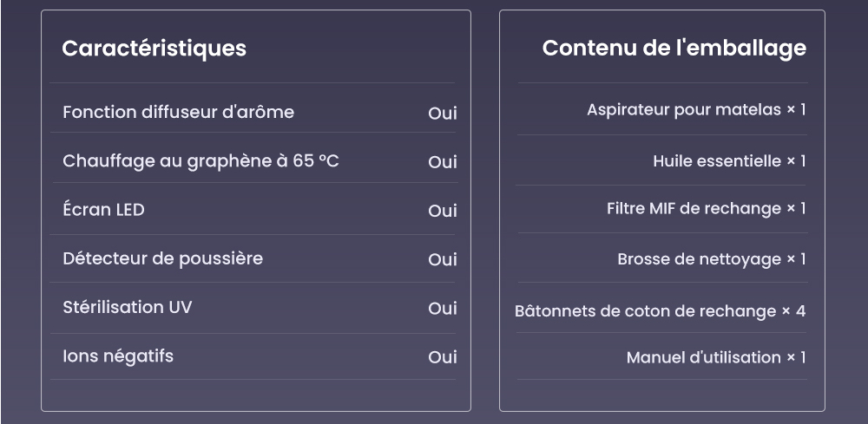The width and height of the screenshot is (868, 424).
Task: Select the Ions négatifs feature label
Action: coord(118,356)
